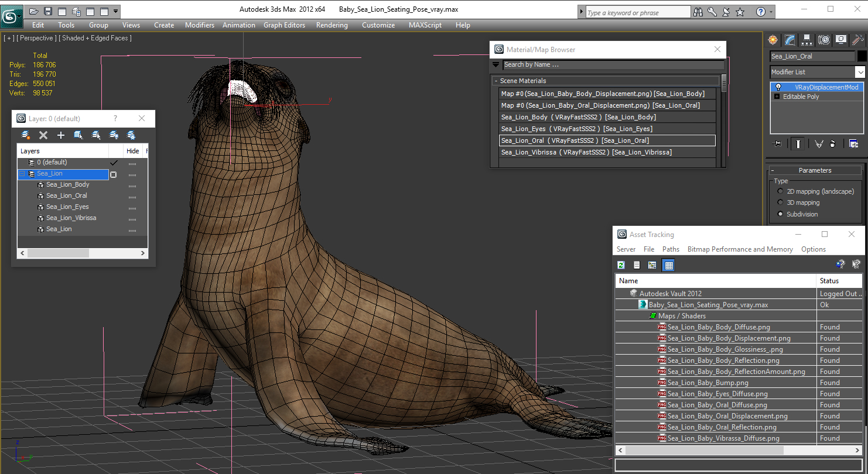Click Pin Stack icon under modifier stack

[777, 144]
